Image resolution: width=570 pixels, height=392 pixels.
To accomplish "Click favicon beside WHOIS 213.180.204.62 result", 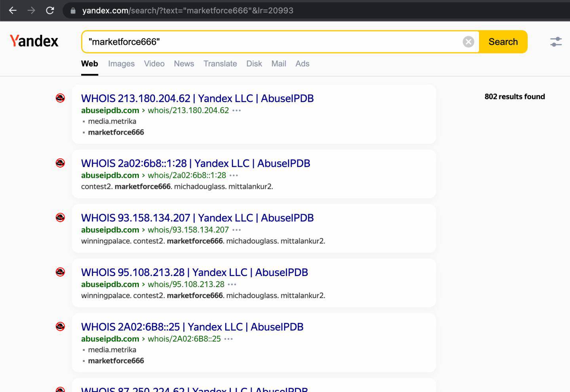I will point(60,98).
